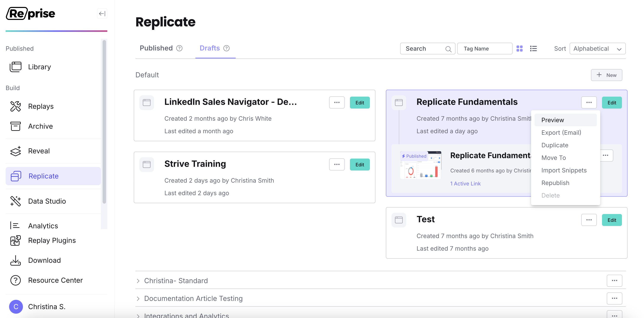Edit Test draft
This screenshot has width=644, height=318.
612,220
